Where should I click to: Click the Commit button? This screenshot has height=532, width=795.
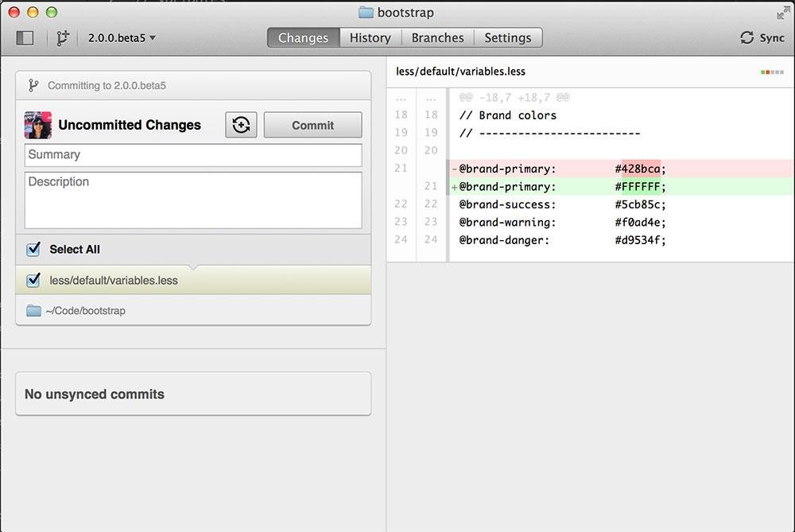click(312, 125)
